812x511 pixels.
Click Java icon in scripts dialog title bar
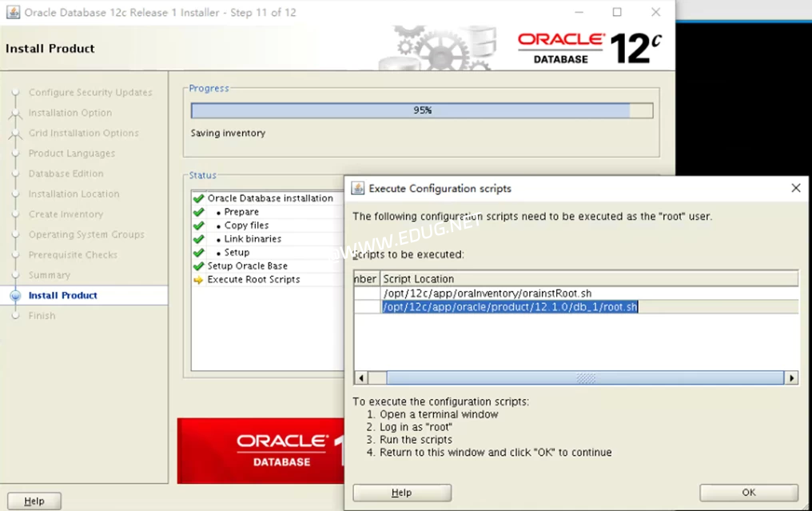[358, 188]
